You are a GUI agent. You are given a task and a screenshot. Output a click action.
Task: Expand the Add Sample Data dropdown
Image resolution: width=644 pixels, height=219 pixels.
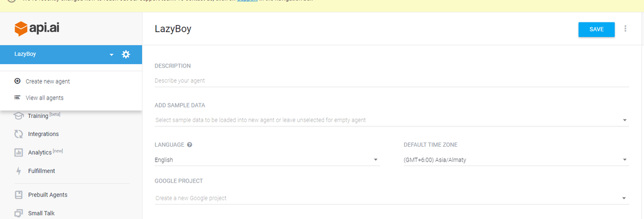(x=625, y=120)
